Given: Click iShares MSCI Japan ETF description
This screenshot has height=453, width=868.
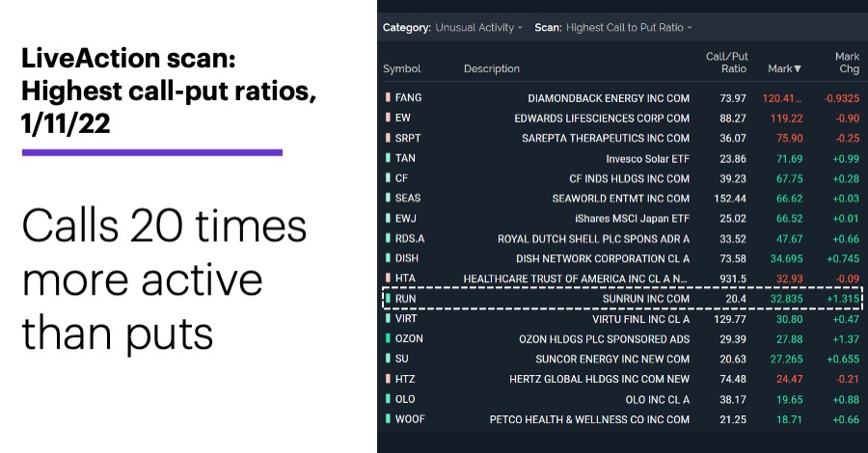Looking at the screenshot, I should coord(632,219).
